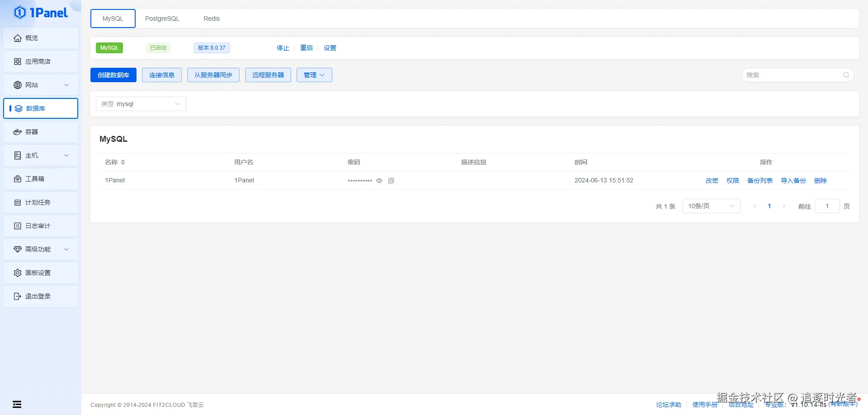Screen dimensions: 868x415
Task: Switch to the Redis tab
Action: click(x=212, y=19)
